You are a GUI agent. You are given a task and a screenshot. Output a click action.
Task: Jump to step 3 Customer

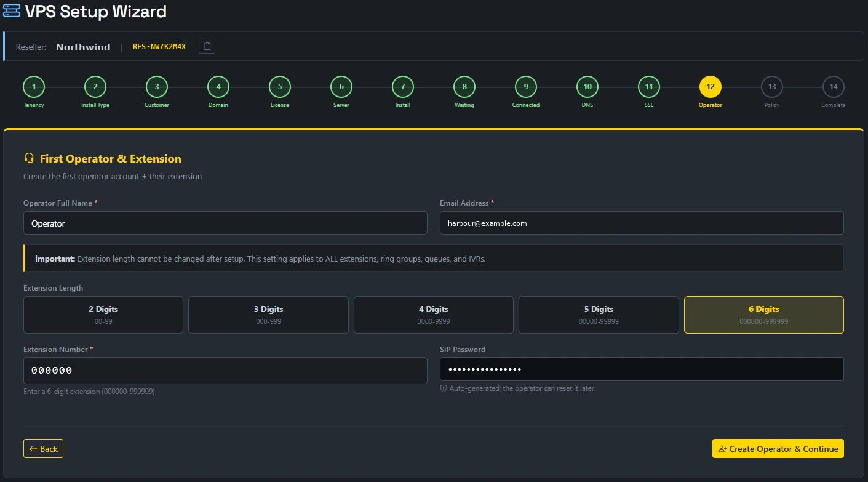(157, 87)
